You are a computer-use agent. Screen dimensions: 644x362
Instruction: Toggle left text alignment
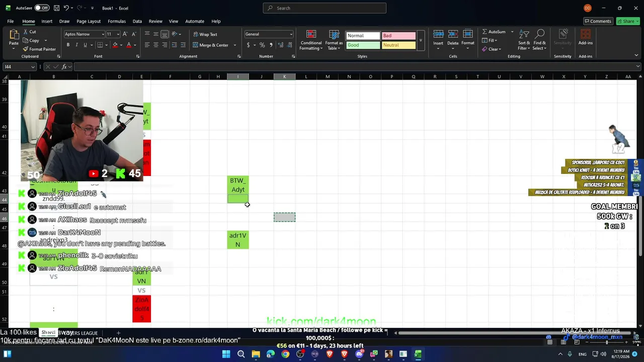(x=147, y=45)
